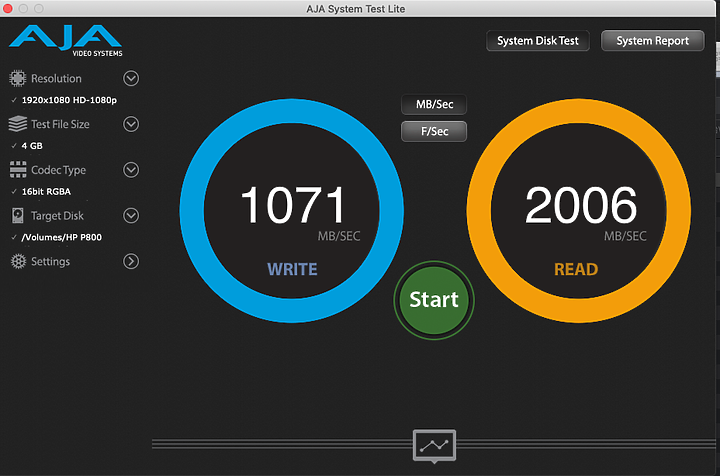Select the /Volumes/HP P800 target value
720x476 pixels.
tap(62, 237)
